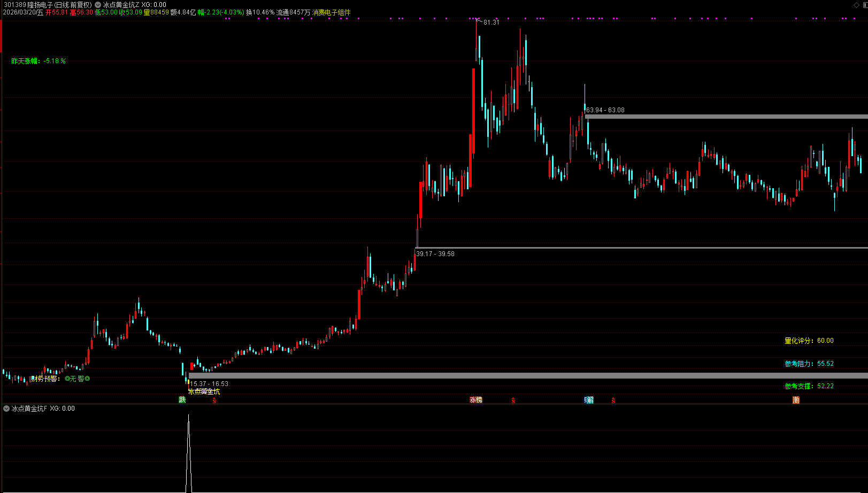Click the green 跌 event marker
This screenshot has height=493, width=868.
pos(182,399)
